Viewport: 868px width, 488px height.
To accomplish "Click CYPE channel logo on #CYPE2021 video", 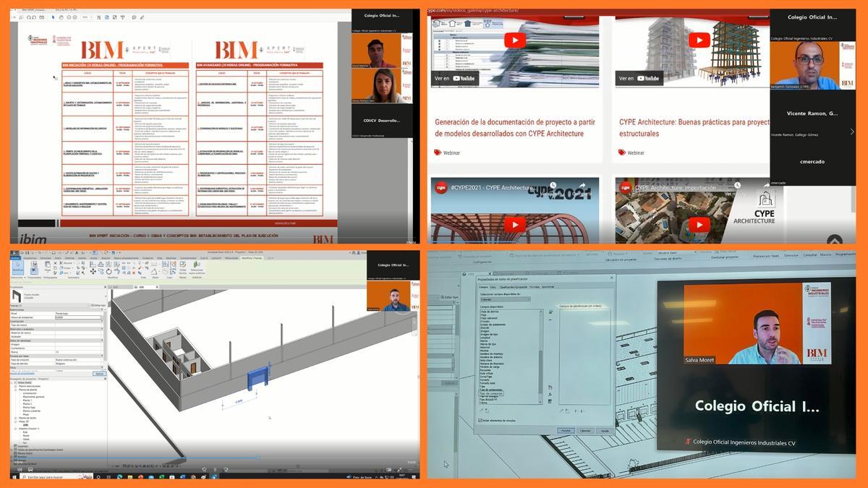I will click(x=441, y=187).
